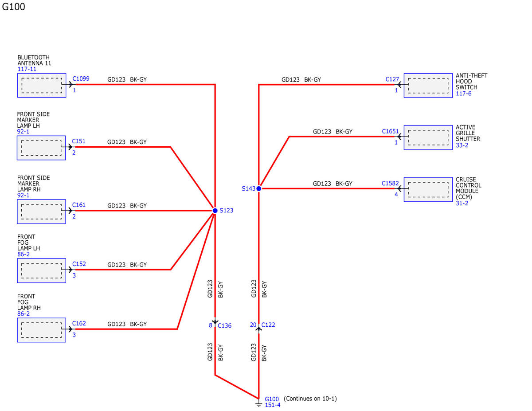The width and height of the screenshot is (532, 411).
Task: Click the Front Fog Lamp LH box
Action: pos(42,270)
